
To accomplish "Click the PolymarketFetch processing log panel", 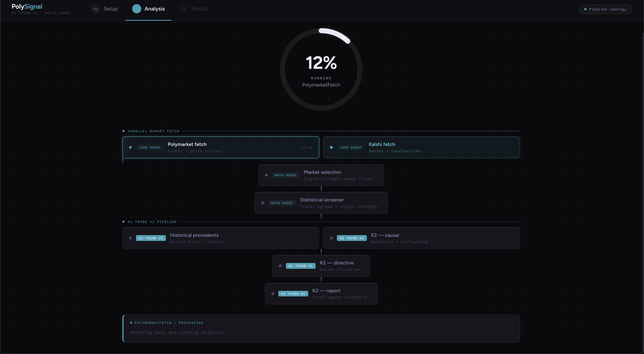I will 321,328.
